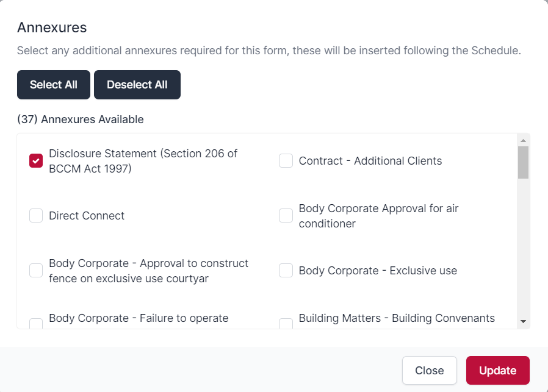
Task: Click the Direct Connect label text
Action: point(86,215)
